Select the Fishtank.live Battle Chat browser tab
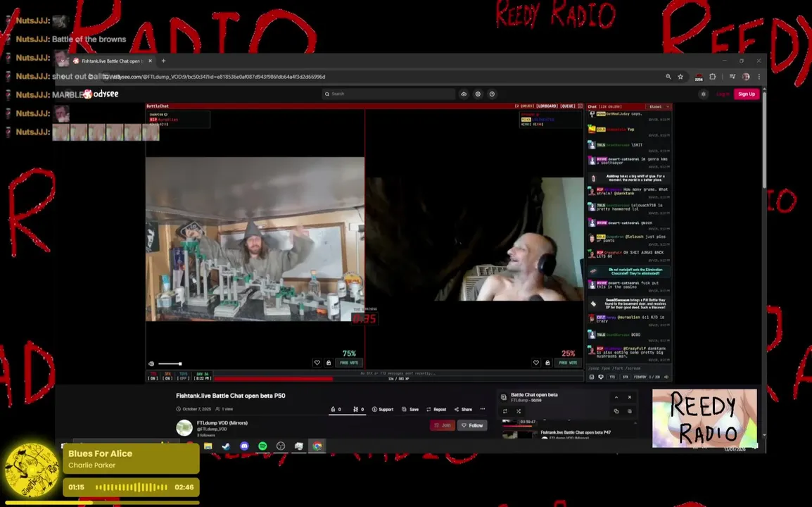Viewport: 812px width, 507px height. tap(112, 61)
